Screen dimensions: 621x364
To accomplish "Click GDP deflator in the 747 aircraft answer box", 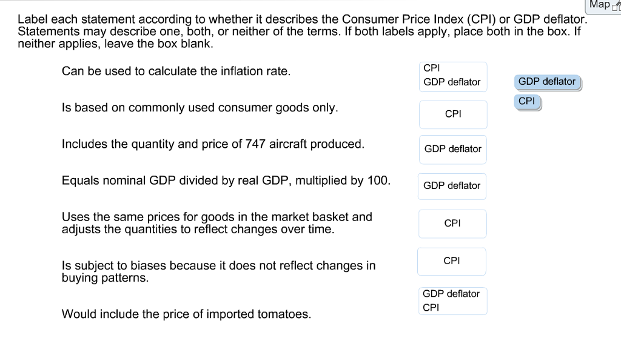I will point(452,149).
